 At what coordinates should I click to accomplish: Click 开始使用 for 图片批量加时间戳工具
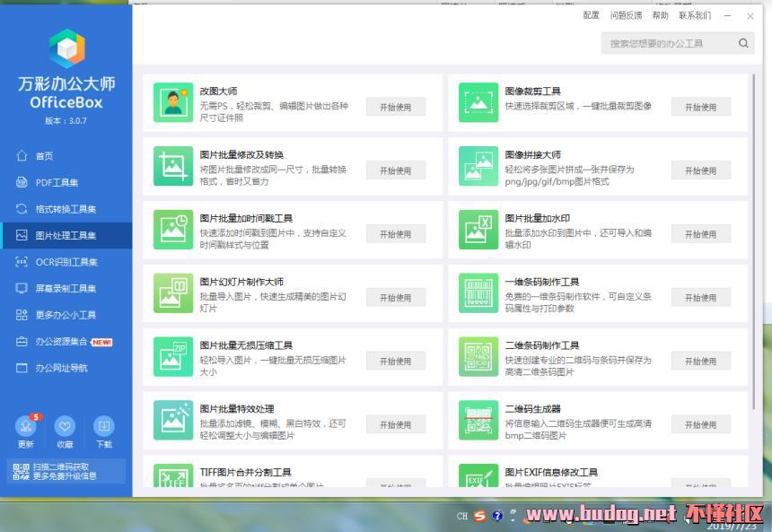pyautogui.click(x=396, y=234)
